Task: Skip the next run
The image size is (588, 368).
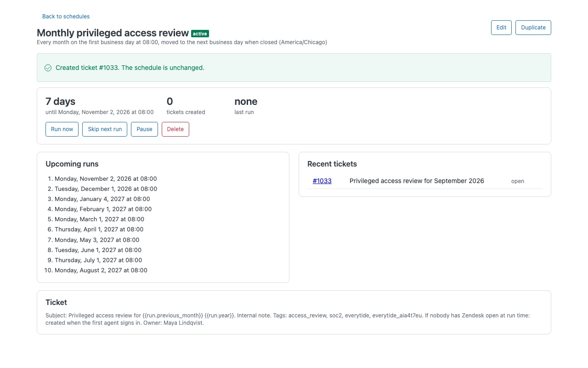Action: tap(105, 129)
